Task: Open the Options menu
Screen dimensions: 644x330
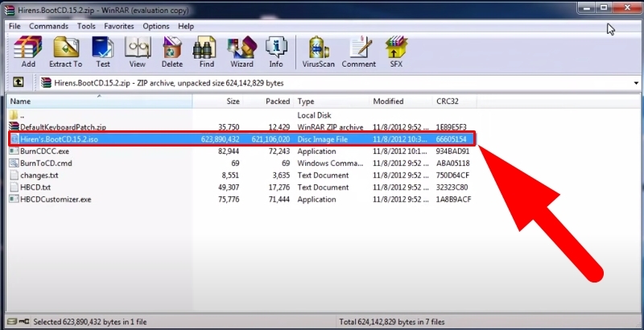Action: pos(156,26)
